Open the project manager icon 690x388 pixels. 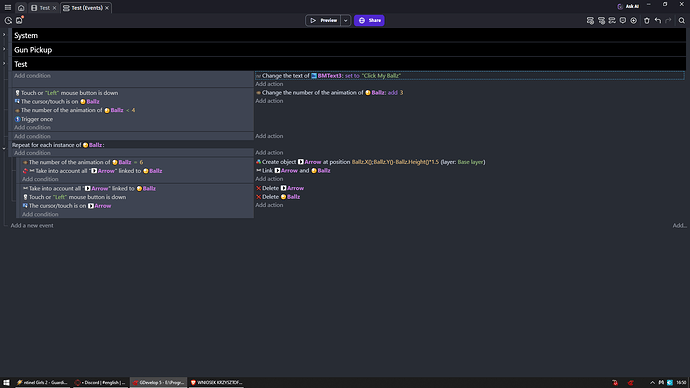[8, 20]
